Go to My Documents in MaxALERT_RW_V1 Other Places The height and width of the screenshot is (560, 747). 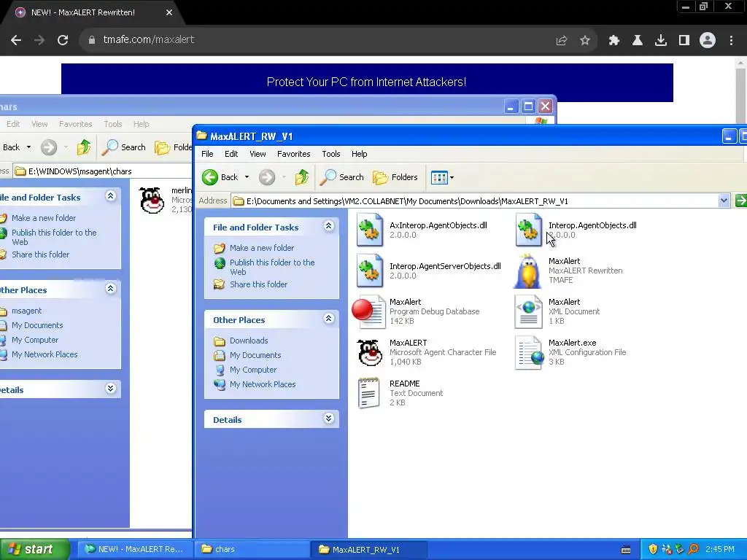tap(255, 355)
